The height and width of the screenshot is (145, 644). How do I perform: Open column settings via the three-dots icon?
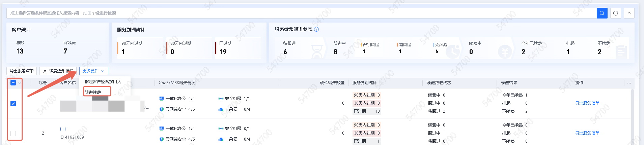click(629, 83)
